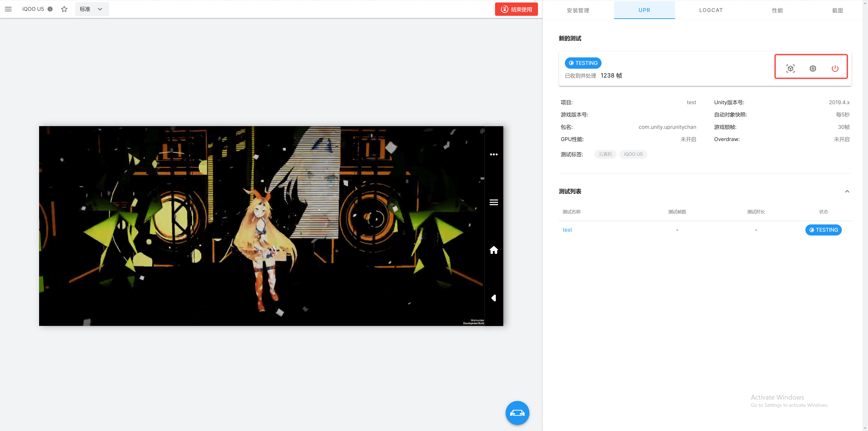The width and height of the screenshot is (868, 431).
Task: Open the hamburger menu at top left
Action: (8, 9)
